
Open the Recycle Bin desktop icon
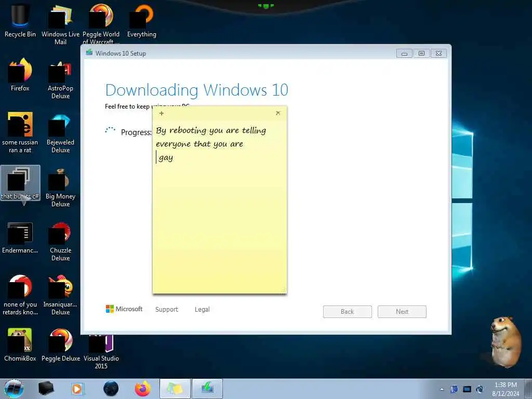[20, 20]
